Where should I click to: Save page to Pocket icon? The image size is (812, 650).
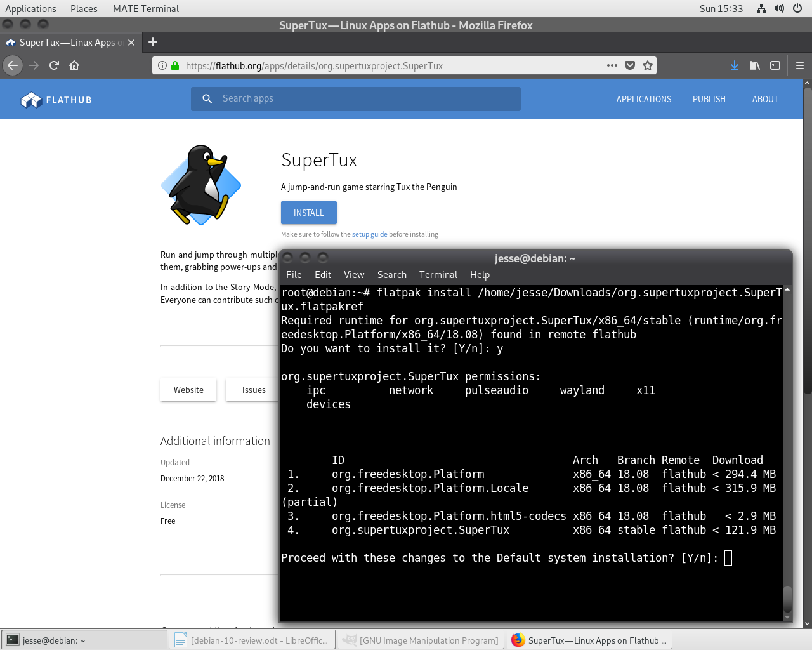pyautogui.click(x=630, y=65)
